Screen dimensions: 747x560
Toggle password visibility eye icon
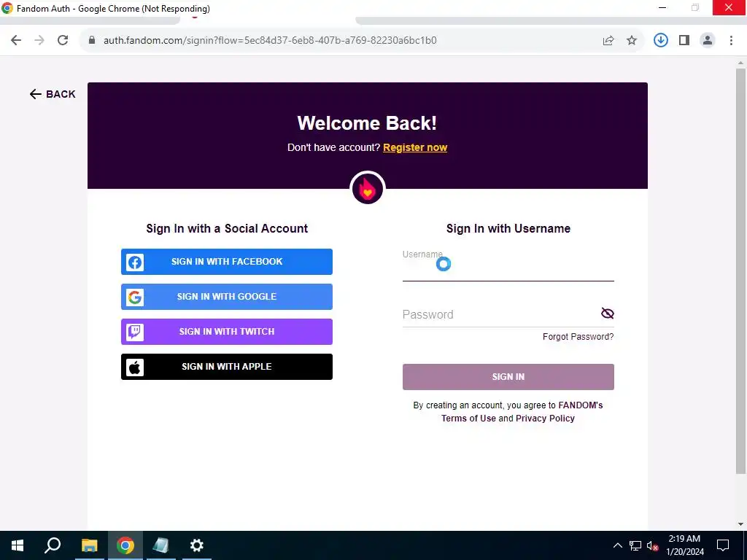click(x=608, y=314)
